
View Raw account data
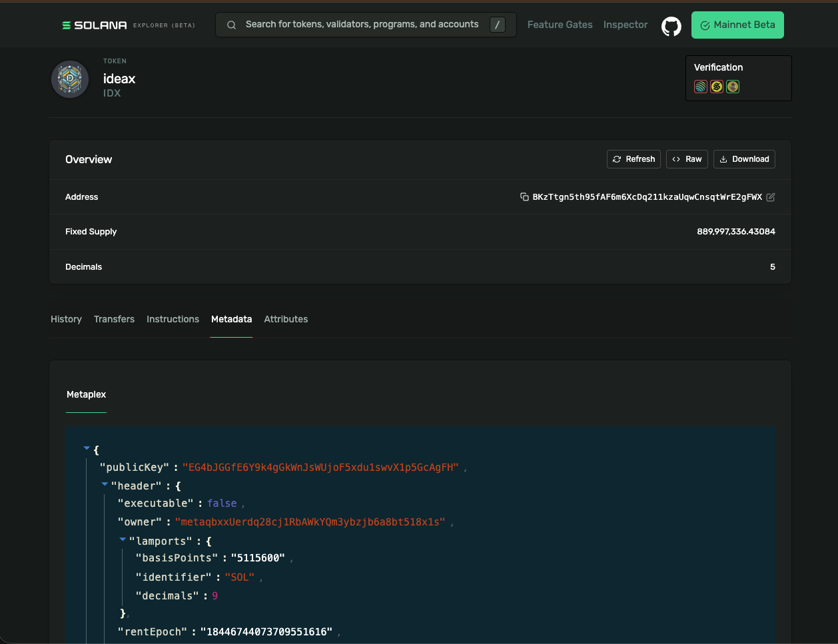[x=687, y=159]
